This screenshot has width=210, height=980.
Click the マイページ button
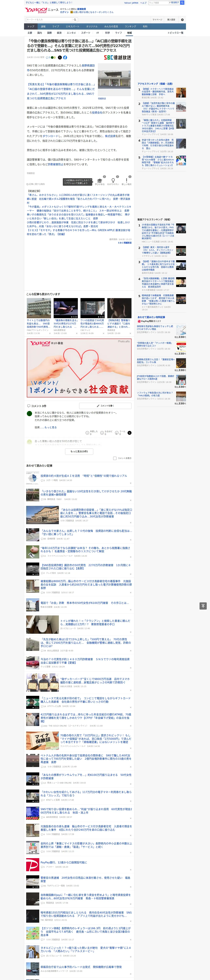tap(157, 20)
